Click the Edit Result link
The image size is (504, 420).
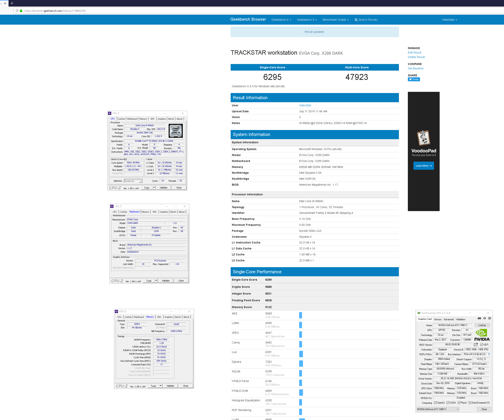point(414,53)
